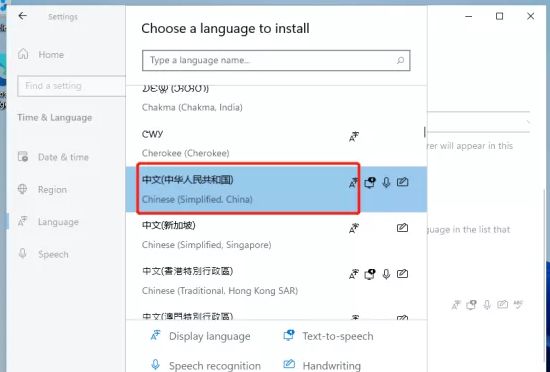The height and width of the screenshot is (372, 550).
Task: Click Hong Kong SAR display language icon
Action: [x=354, y=274]
